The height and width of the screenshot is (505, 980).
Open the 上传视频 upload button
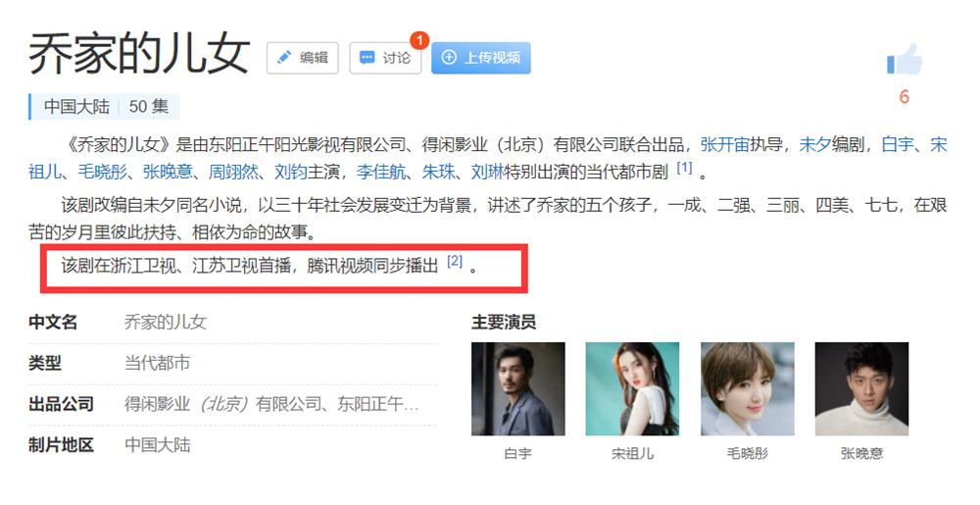pyautogui.click(x=480, y=58)
